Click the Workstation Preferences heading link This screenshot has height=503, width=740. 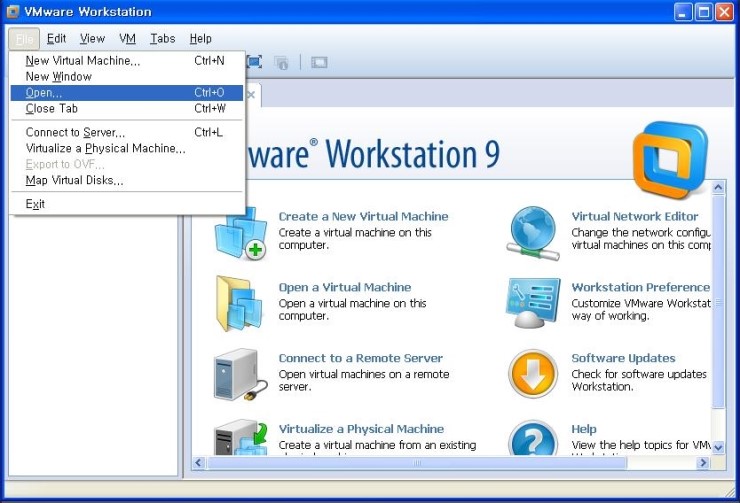click(x=640, y=287)
